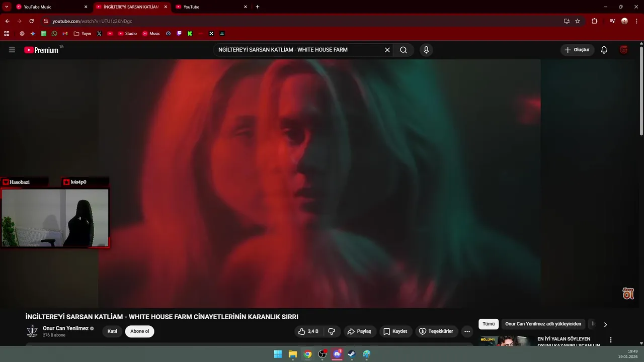Close the YouTube Music tab
Viewport: 644px width, 362px height.
(x=86, y=7)
